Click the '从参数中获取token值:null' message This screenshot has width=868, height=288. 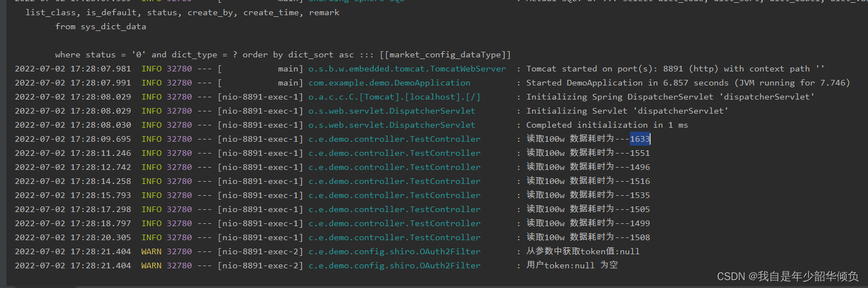(x=583, y=251)
